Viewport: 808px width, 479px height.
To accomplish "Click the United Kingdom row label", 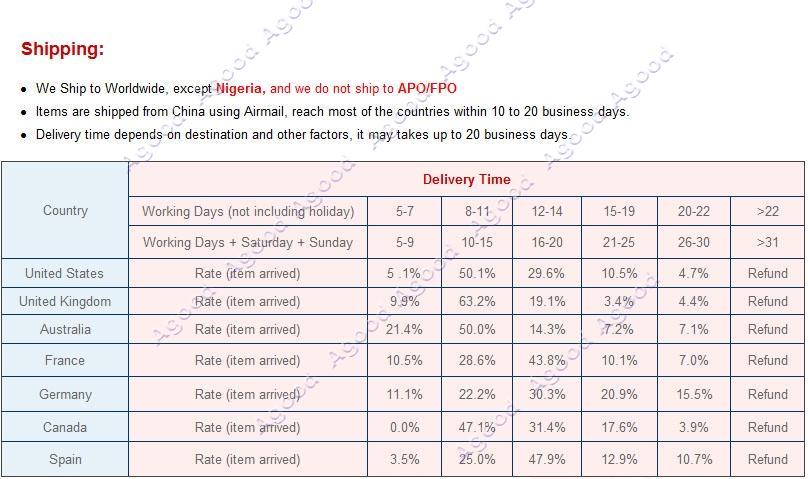I will (65, 301).
